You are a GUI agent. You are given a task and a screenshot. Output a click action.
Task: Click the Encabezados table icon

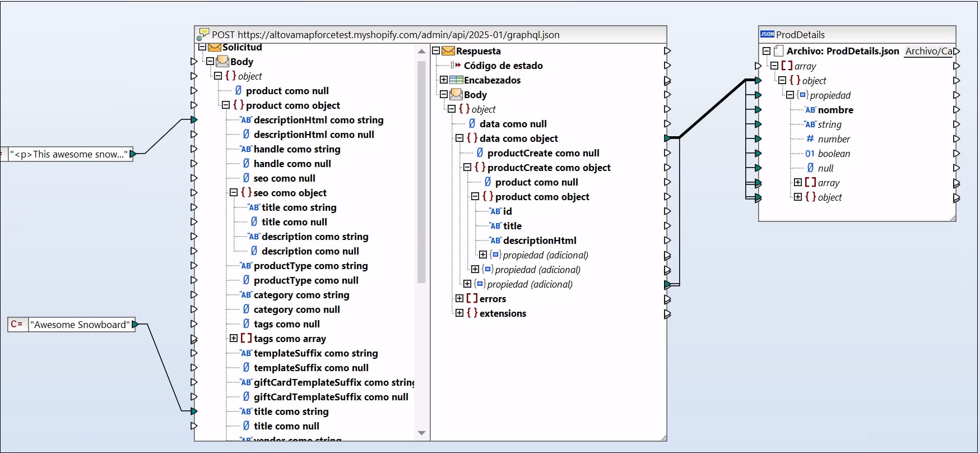(456, 80)
